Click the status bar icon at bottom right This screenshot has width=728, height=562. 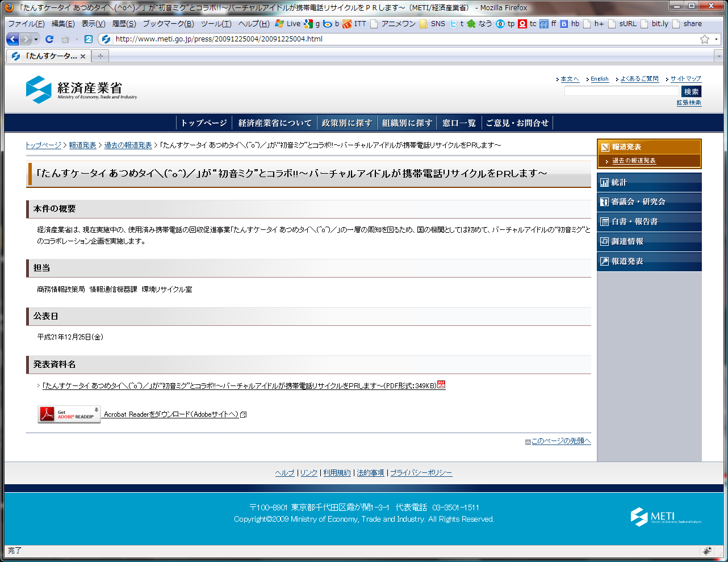707,551
